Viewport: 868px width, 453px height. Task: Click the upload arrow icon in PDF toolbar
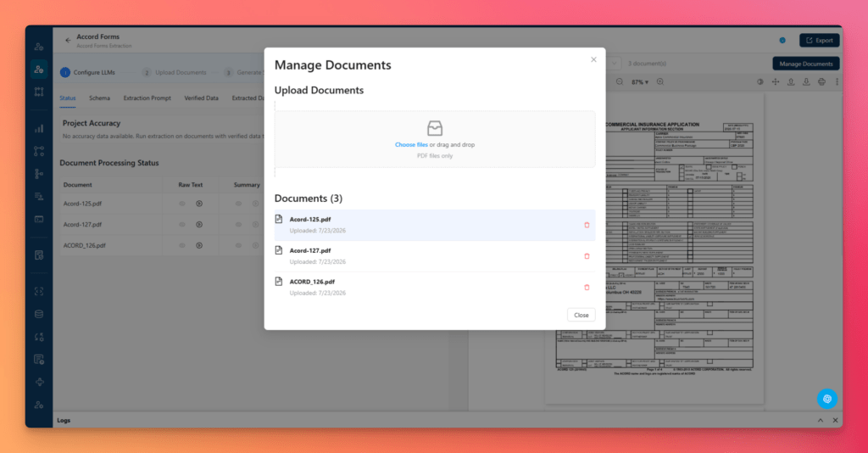pos(791,82)
